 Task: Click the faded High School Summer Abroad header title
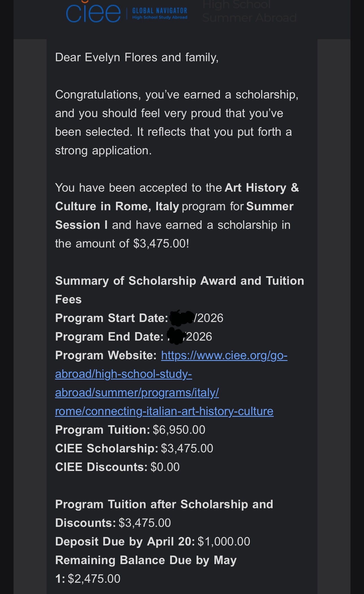[x=249, y=11]
